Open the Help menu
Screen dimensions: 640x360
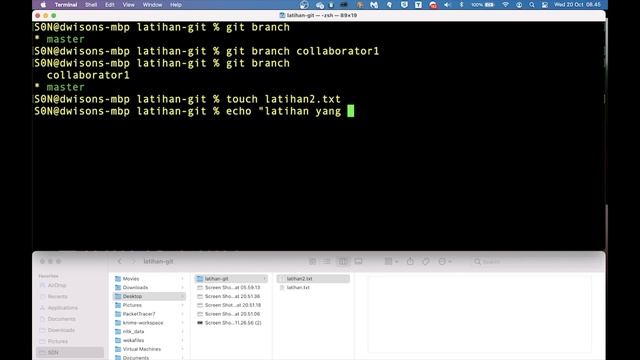pos(176,5)
